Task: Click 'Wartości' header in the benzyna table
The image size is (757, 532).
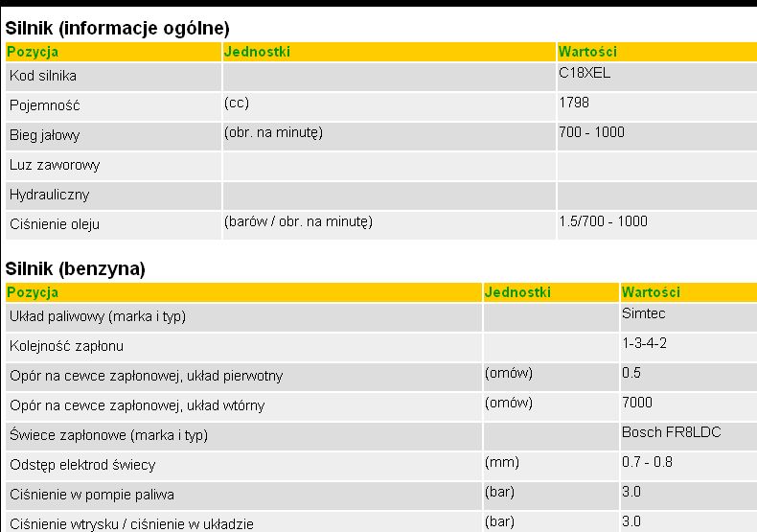Action: (x=651, y=292)
